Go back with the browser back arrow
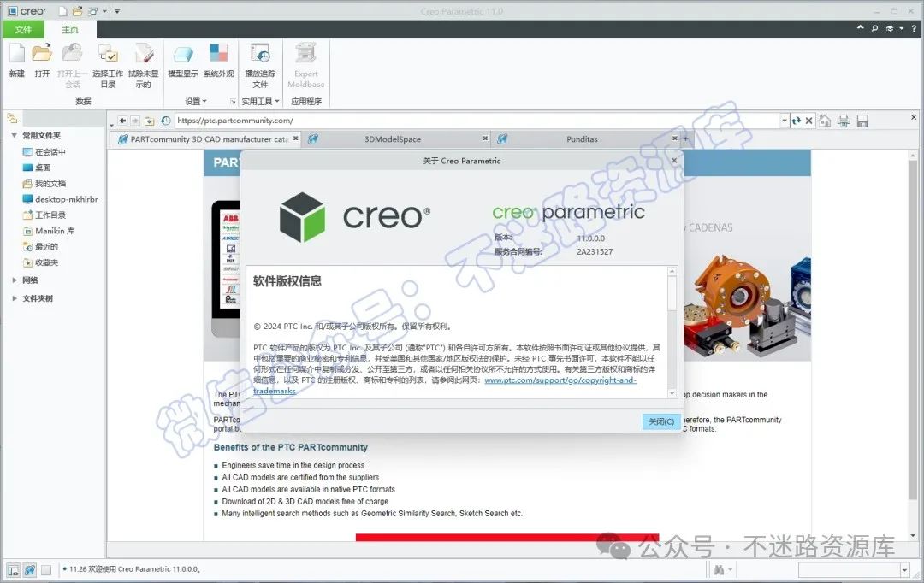 122,121
